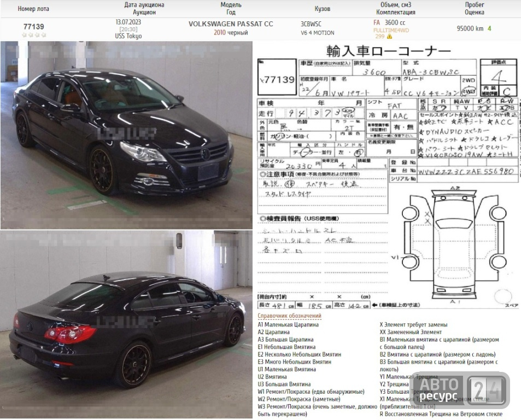Click R Восстановленная Трещина на Ветровом стекле

[x=441, y=413]
